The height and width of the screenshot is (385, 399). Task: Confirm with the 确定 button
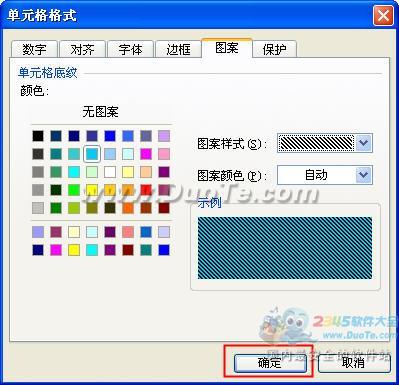coord(270,363)
